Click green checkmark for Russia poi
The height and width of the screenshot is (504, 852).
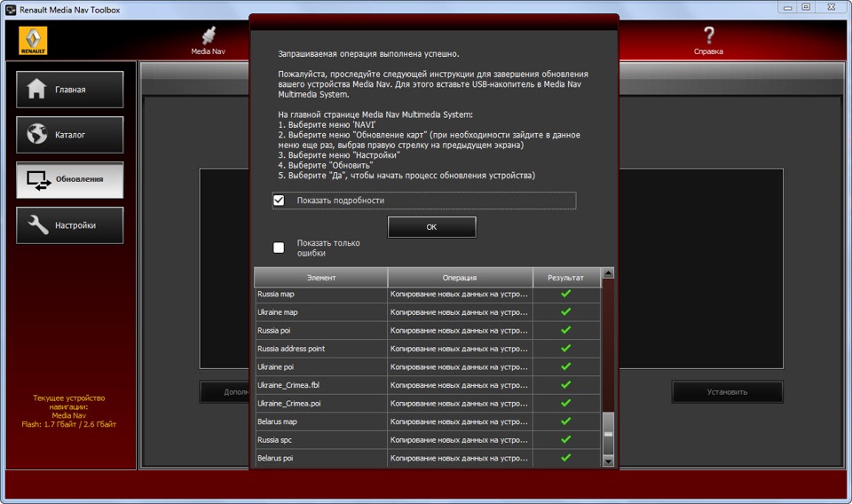point(565,330)
